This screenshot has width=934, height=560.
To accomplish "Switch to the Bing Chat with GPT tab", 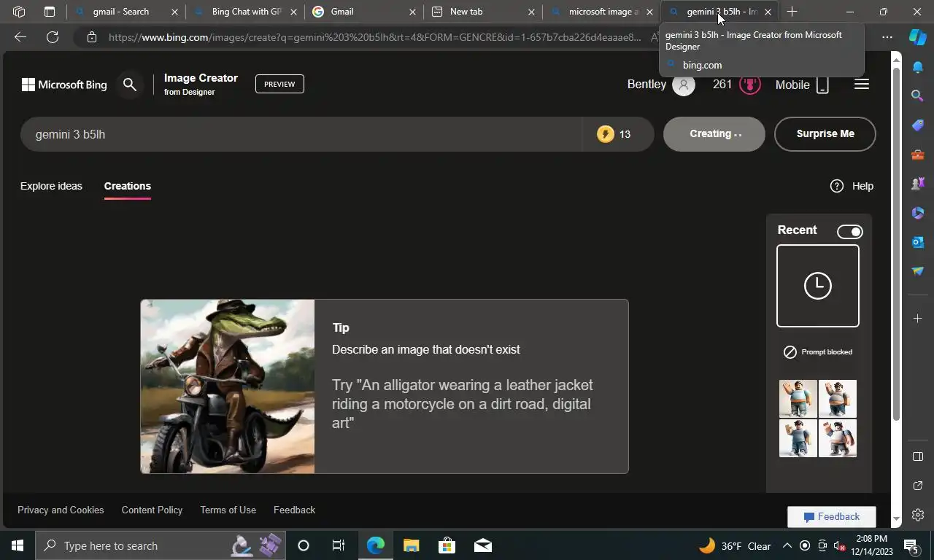I will click(x=245, y=12).
